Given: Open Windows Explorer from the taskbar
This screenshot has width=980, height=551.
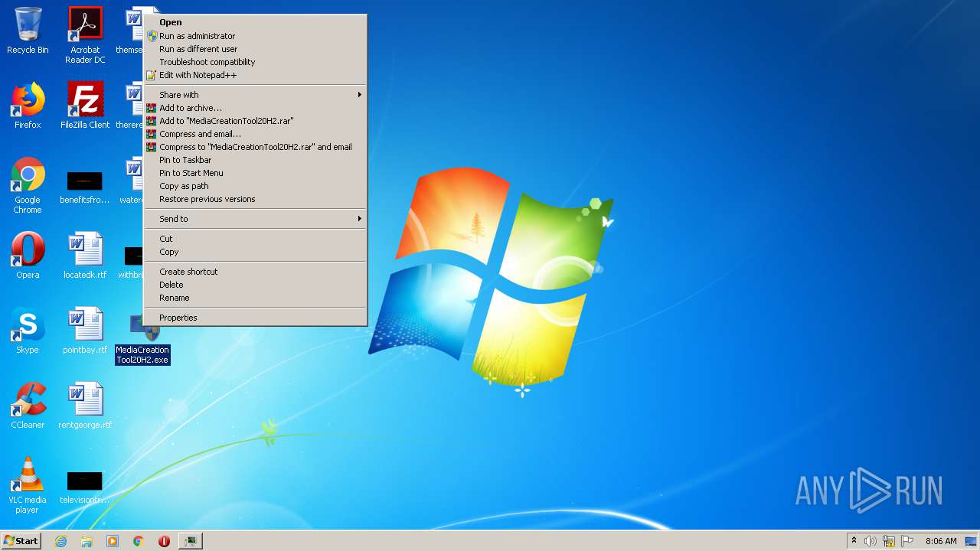Looking at the screenshot, I should (87, 541).
